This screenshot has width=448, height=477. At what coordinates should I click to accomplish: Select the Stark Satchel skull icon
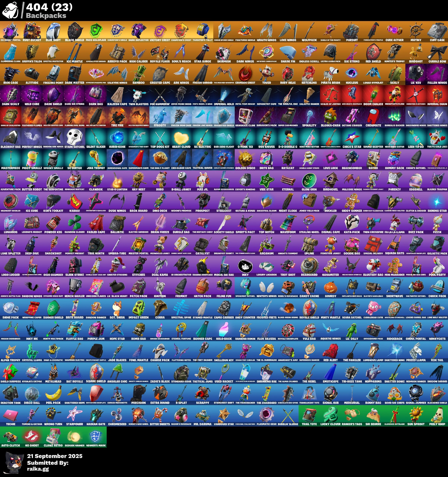click(x=75, y=137)
